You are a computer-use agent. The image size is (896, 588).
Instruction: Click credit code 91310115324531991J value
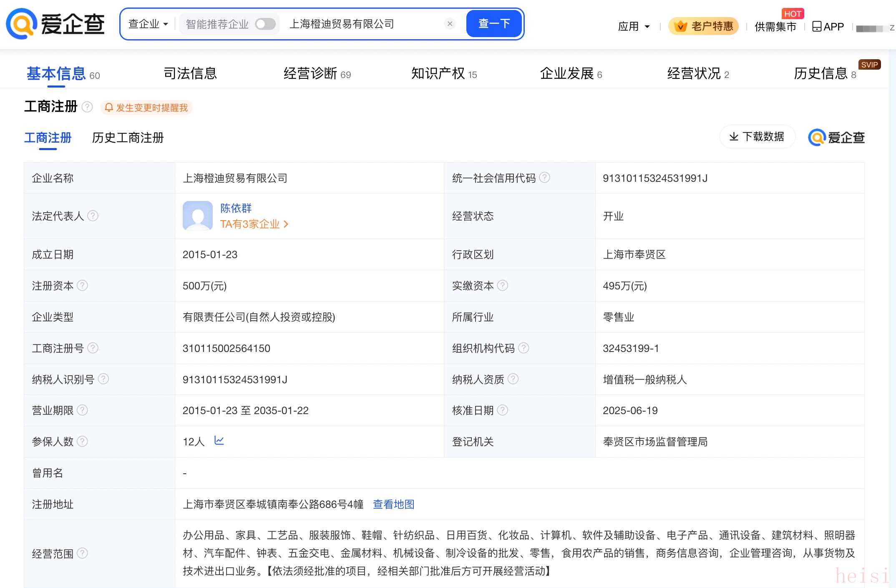tap(655, 178)
